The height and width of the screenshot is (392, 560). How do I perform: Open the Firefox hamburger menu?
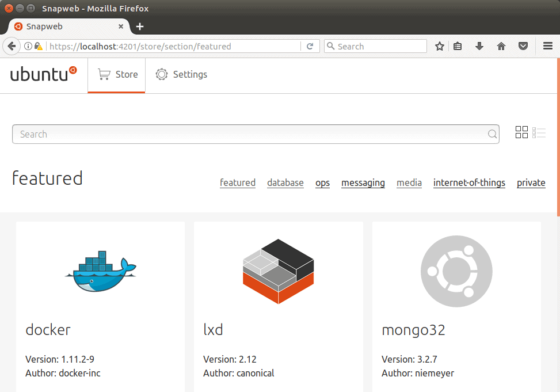coord(548,46)
